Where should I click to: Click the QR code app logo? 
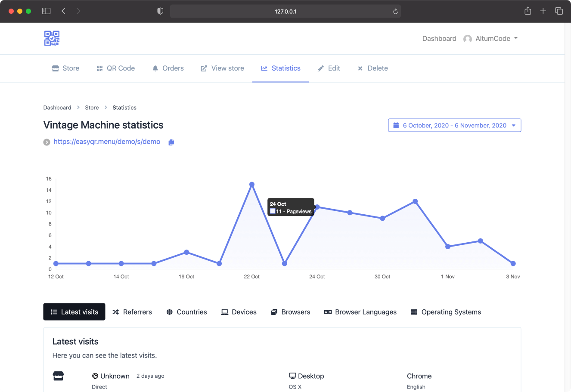tap(52, 38)
